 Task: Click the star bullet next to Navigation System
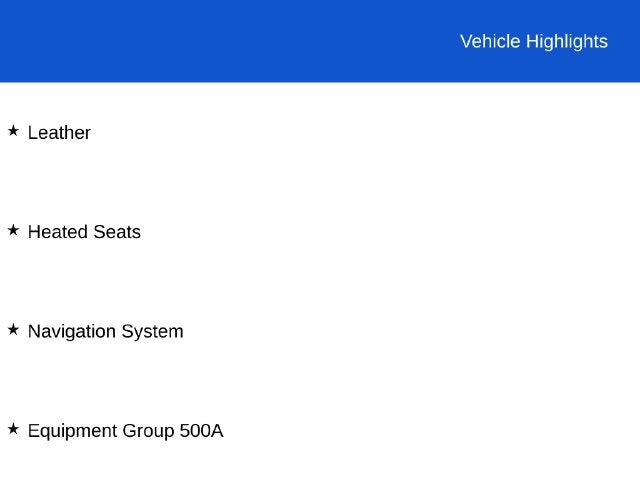coord(13,329)
